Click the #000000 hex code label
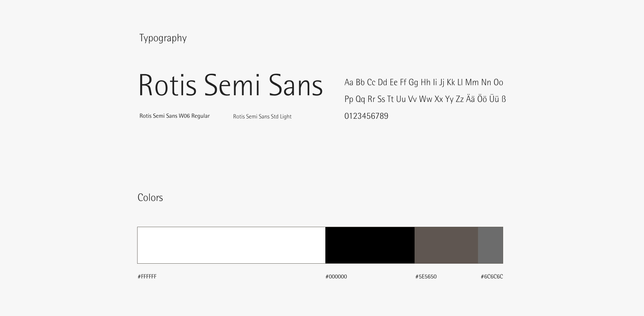Viewport: 644px width, 316px height. 336,277
